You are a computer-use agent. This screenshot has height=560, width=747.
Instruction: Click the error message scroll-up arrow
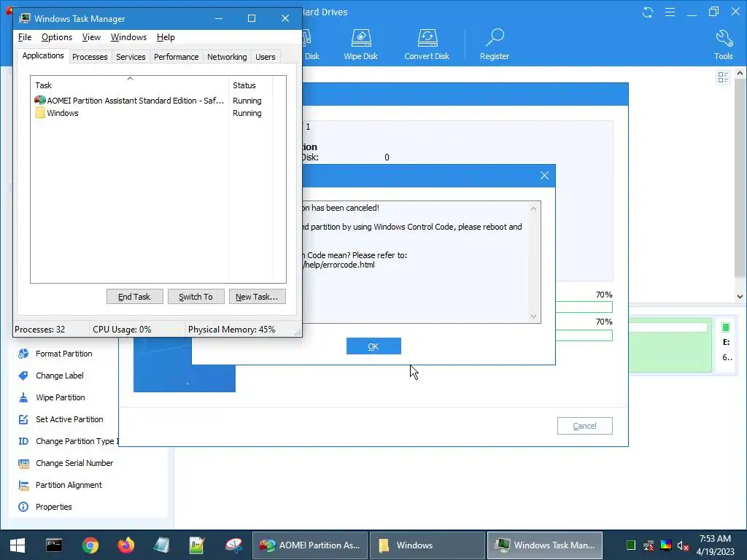pos(533,208)
